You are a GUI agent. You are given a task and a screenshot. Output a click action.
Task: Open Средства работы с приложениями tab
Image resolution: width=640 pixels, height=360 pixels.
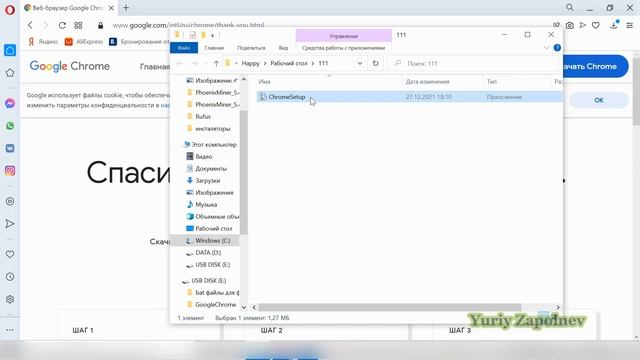coord(344,48)
